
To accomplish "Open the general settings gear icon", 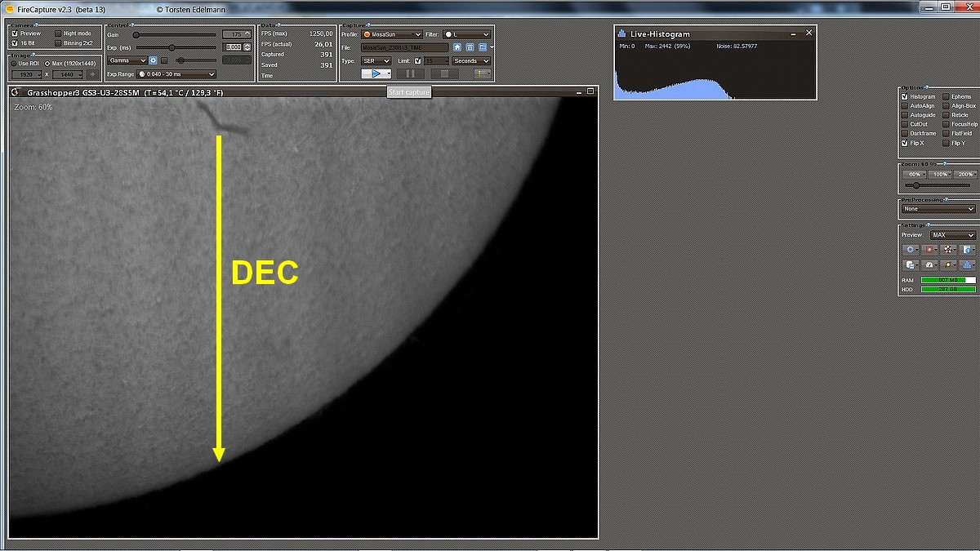I will (911, 249).
